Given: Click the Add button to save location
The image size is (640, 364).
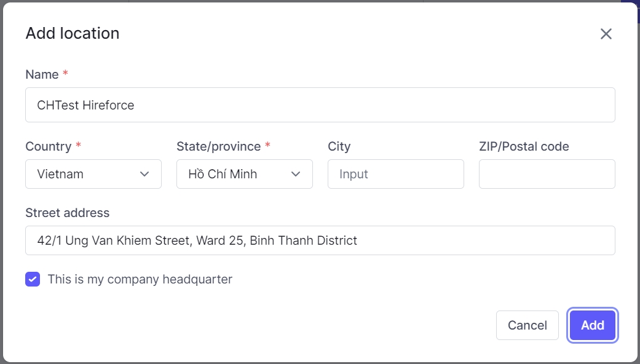Looking at the screenshot, I should click(592, 325).
